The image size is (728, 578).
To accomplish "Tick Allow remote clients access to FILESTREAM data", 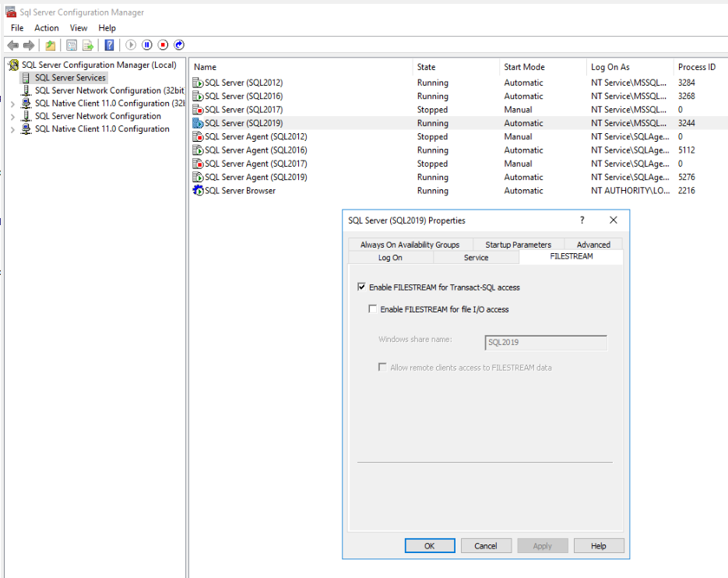I will point(382,367).
